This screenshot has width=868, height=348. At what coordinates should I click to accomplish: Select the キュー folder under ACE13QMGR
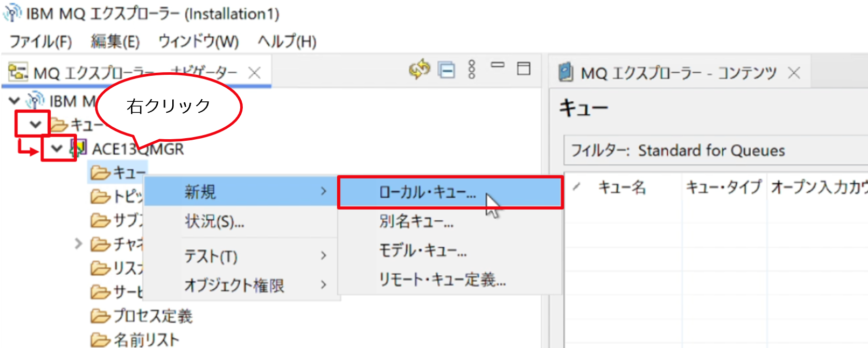(119, 172)
